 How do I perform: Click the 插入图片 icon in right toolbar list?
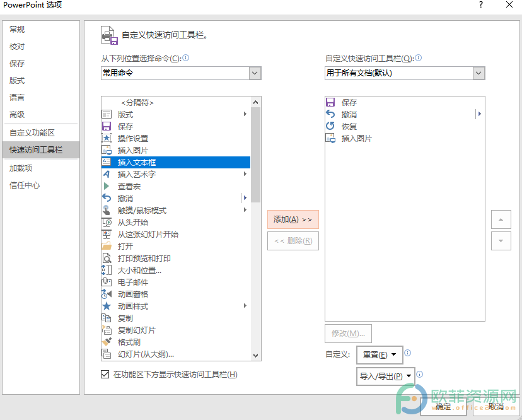pyautogui.click(x=330, y=138)
